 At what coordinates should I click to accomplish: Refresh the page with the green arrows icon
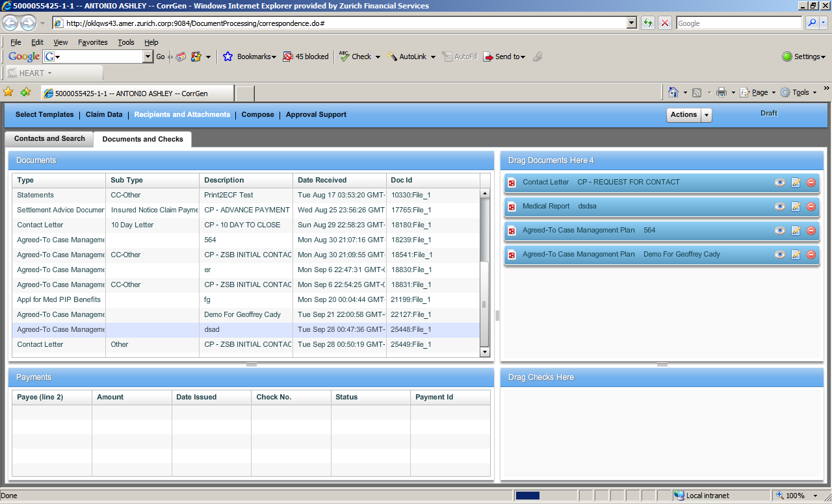(648, 23)
